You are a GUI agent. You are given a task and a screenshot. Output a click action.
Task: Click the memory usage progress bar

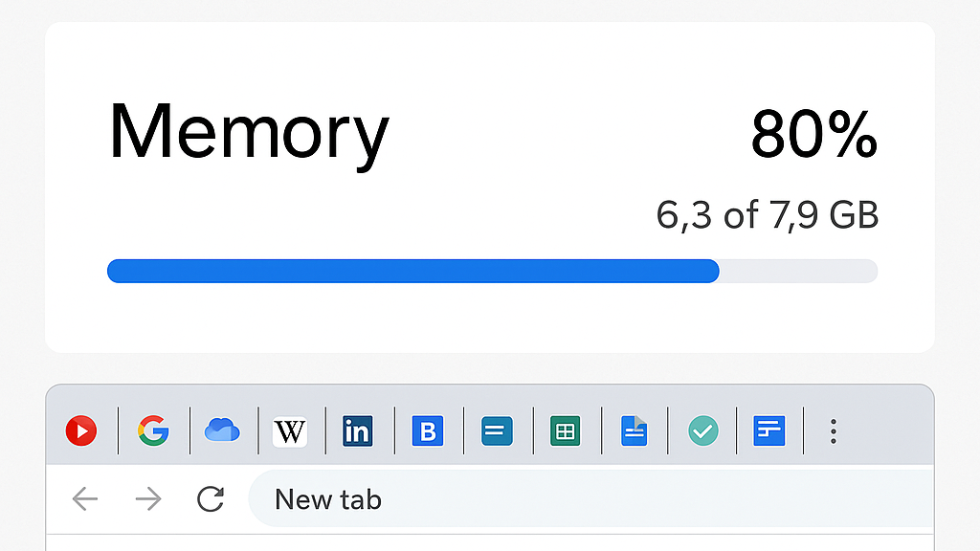pyautogui.click(x=493, y=272)
